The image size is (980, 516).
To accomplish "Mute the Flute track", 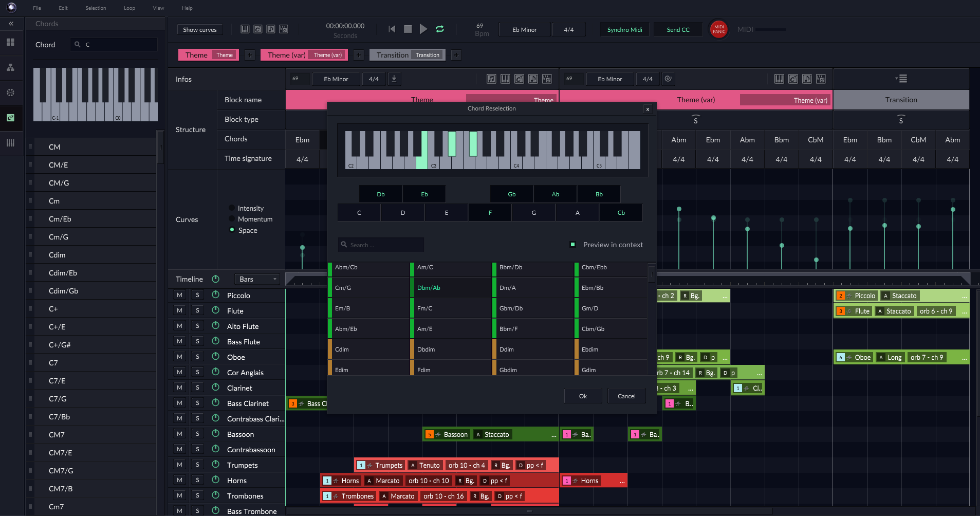I will 179,310.
